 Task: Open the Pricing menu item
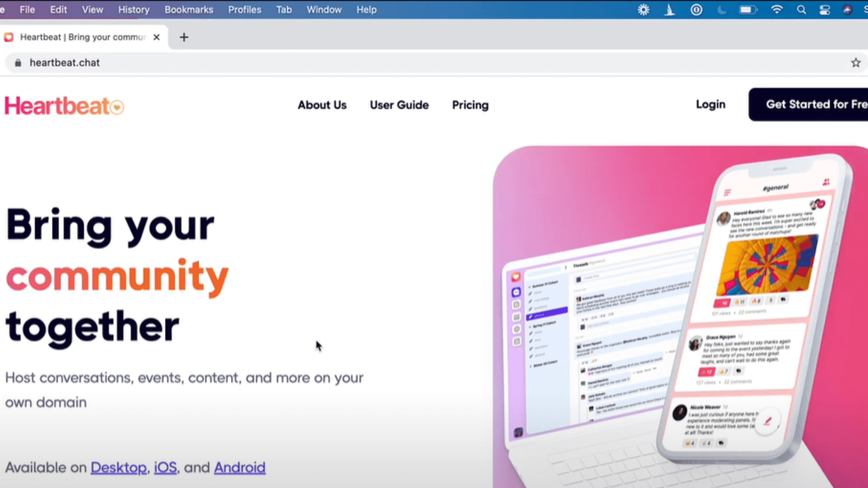[x=470, y=105]
